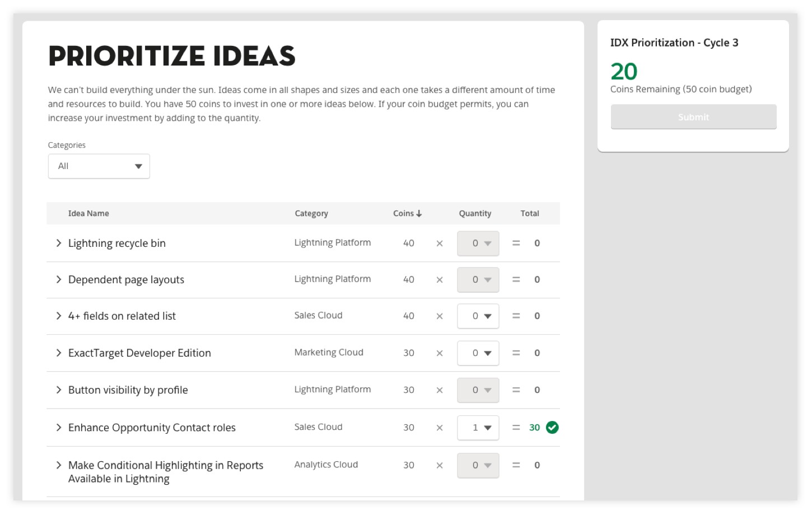Viewport: 812px width, 515px height.
Task: Click the Category column header
Action: [x=311, y=213]
